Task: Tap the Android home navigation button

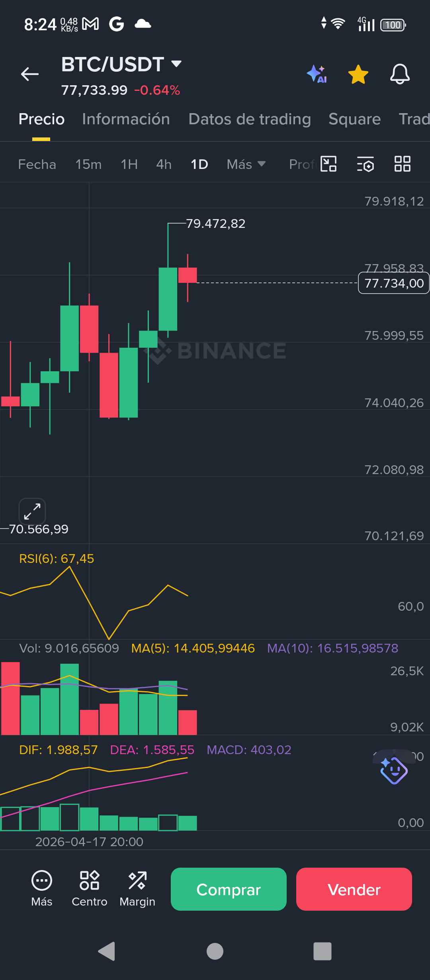Action: point(215,951)
